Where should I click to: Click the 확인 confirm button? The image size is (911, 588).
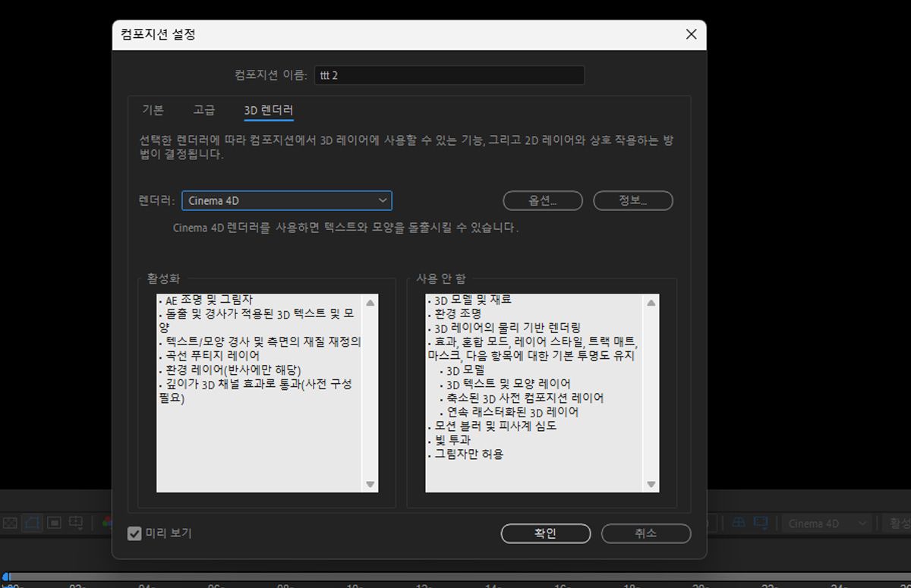tap(545, 533)
